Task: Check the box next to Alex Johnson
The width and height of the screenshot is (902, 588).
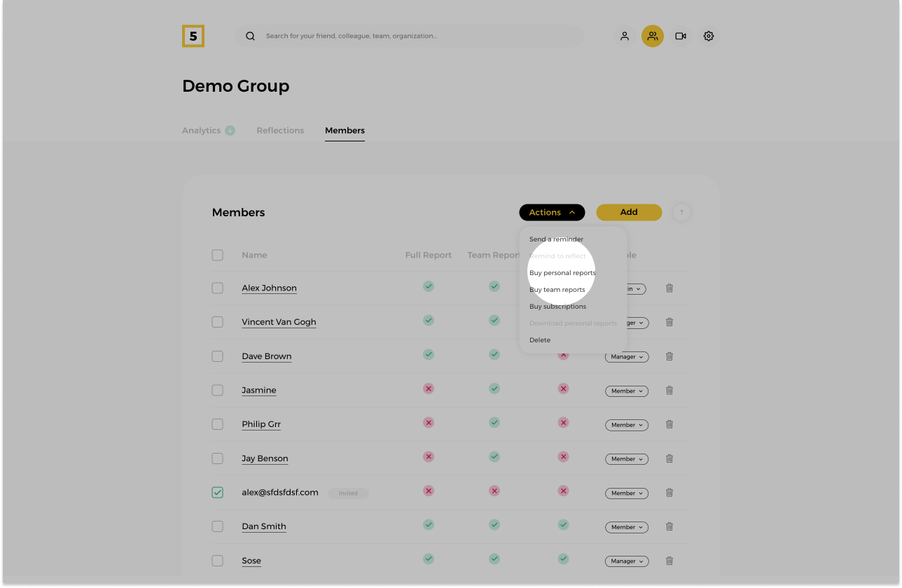Action: [x=218, y=288]
